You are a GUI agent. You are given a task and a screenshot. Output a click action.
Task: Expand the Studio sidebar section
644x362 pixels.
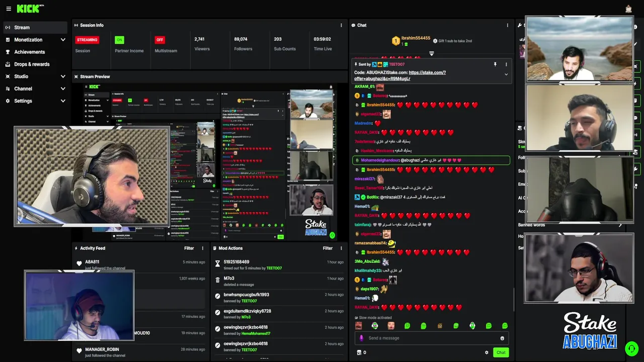63,76
